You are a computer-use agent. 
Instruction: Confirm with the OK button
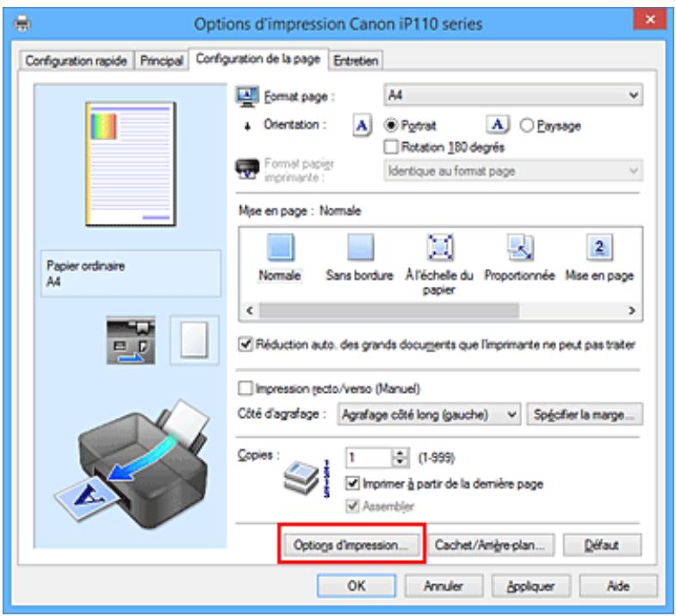[357, 586]
